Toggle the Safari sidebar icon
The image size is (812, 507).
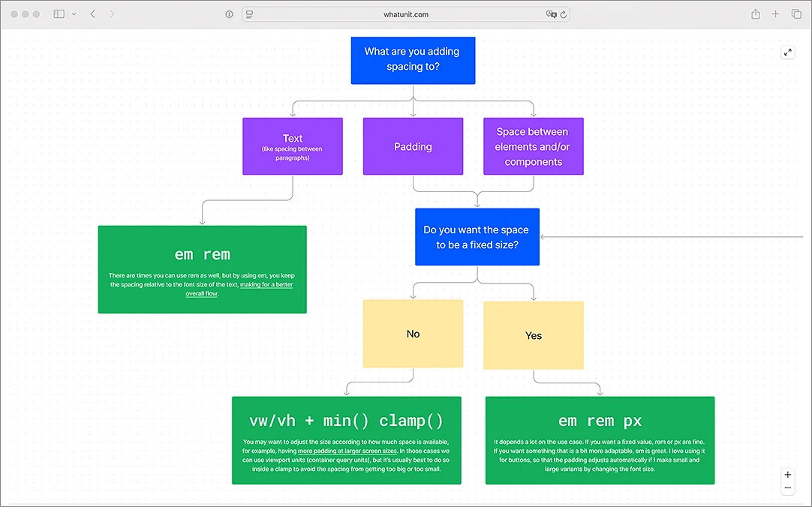[59, 14]
